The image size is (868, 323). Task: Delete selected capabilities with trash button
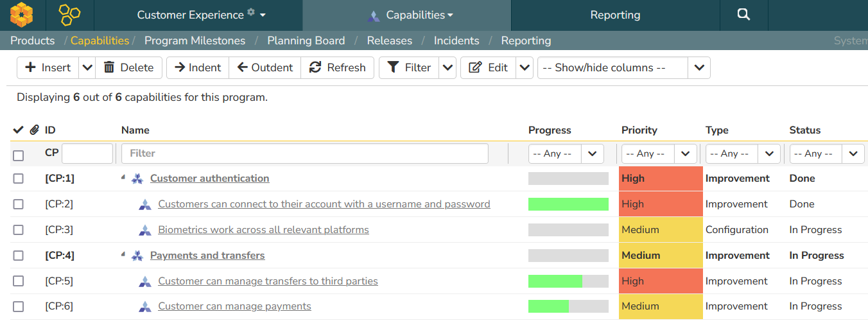pos(128,67)
